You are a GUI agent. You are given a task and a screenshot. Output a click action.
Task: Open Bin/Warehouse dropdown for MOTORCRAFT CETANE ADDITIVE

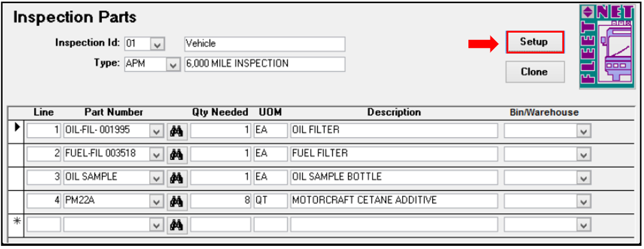tap(584, 201)
